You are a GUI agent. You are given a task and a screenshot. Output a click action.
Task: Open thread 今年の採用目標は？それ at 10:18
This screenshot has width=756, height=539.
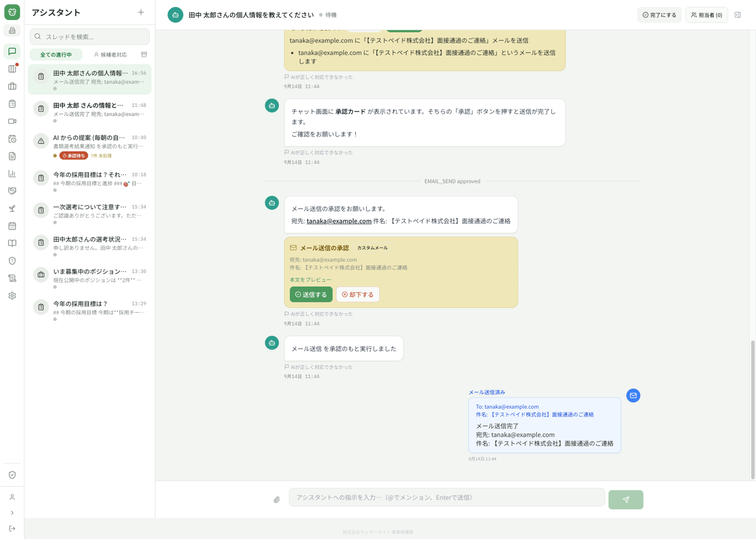(x=90, y=181)
